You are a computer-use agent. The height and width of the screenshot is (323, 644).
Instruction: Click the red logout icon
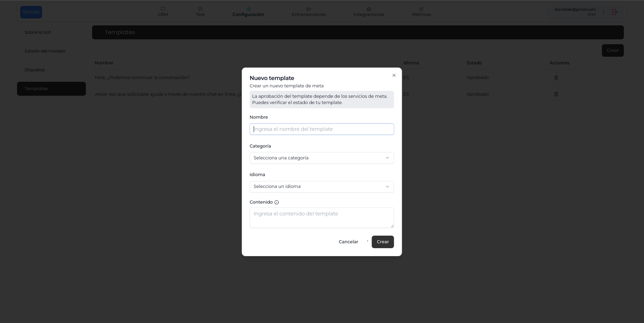coord(614,12)
